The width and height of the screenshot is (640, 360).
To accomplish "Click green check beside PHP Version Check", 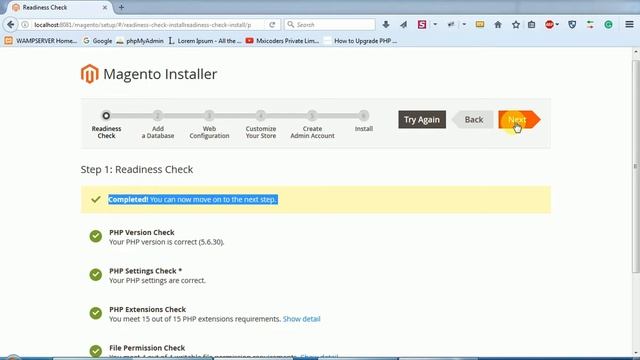I will 96,236.
